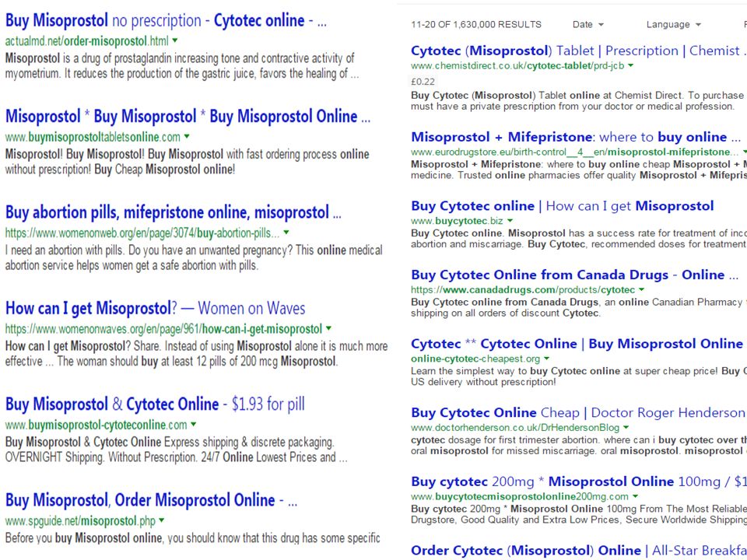Expand arrow next to buymisoprostol-cytoteconline.com URL
This screenshot has height=560, width=747.
pos(194,425)
